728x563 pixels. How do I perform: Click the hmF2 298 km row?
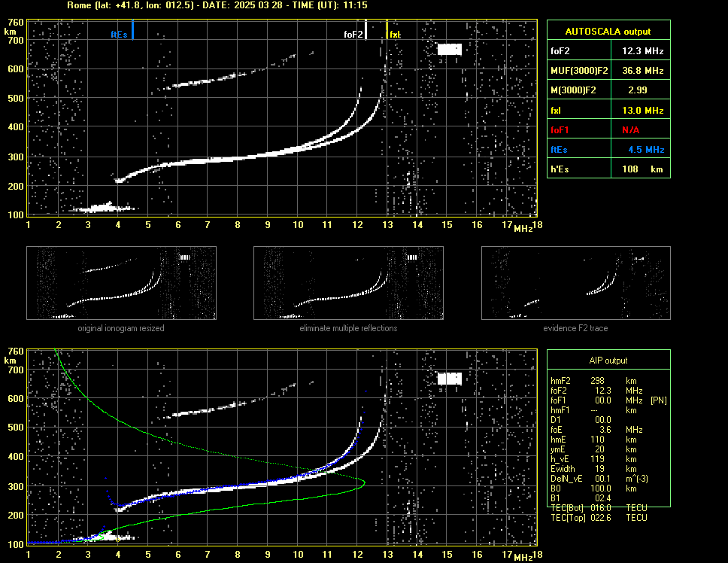click(x=594, y=381)
